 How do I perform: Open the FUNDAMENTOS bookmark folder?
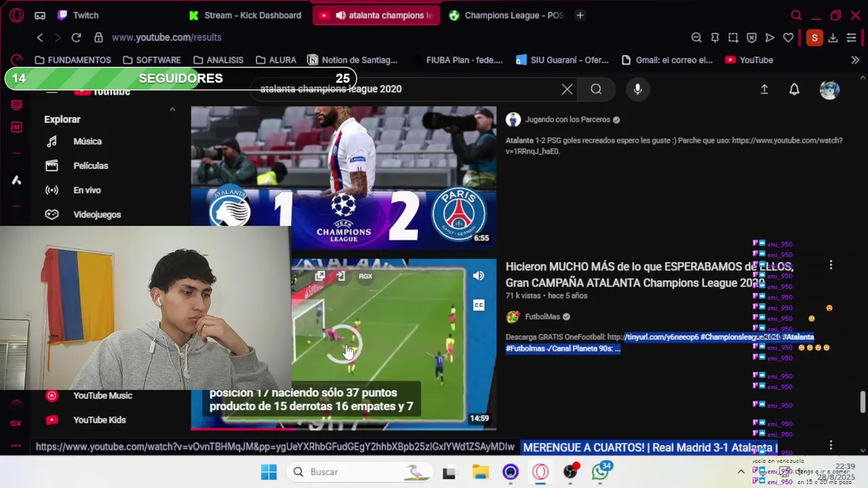[73, 60]
